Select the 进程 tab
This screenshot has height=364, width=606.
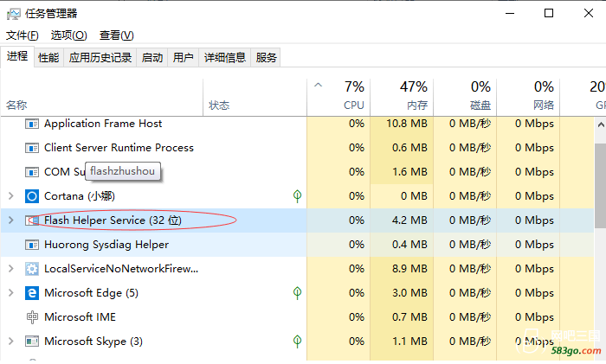(x=17, y=56)
